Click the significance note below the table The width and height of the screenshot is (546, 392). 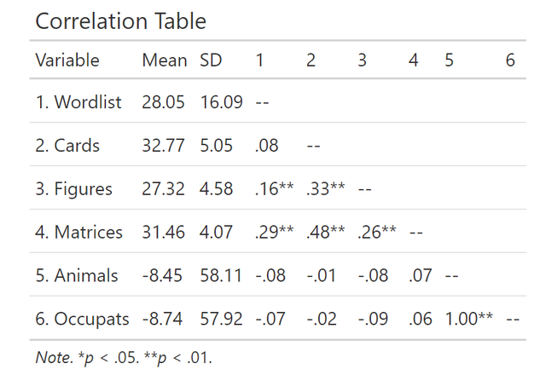pos(124,358)
